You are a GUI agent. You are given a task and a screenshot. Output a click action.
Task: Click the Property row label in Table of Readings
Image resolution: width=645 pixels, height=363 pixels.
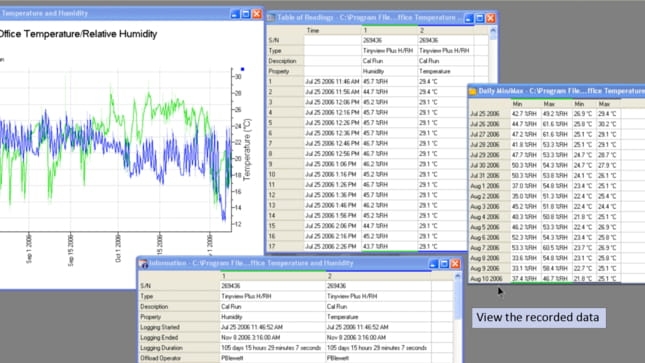coord(285,71)
